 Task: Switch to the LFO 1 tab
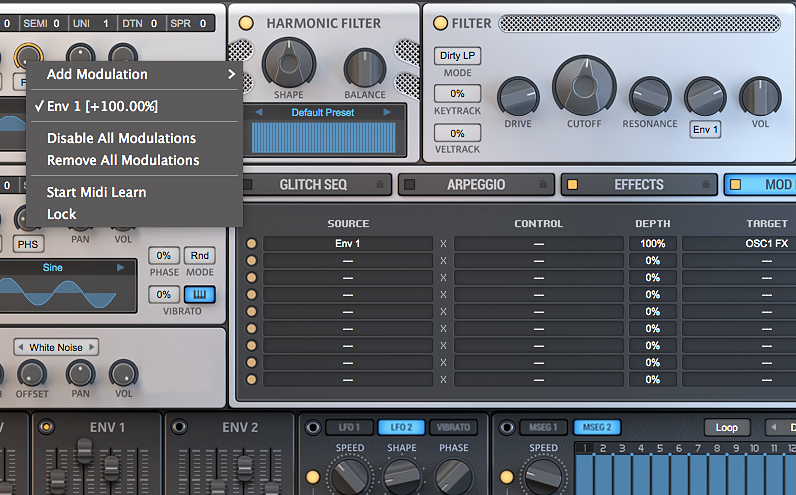349,427
